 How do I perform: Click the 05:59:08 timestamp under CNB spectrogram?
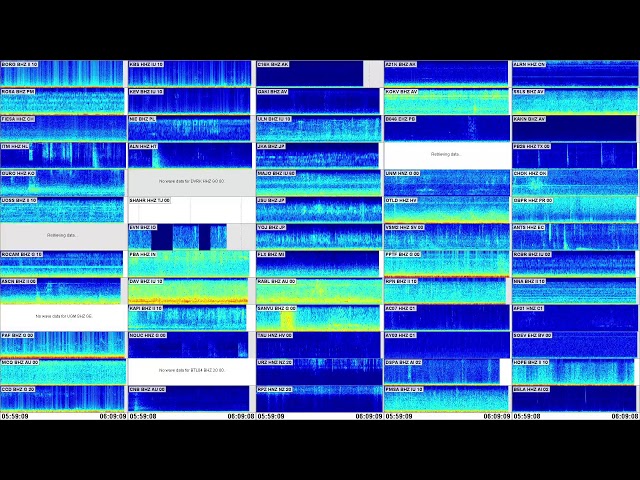coord(143,416)
